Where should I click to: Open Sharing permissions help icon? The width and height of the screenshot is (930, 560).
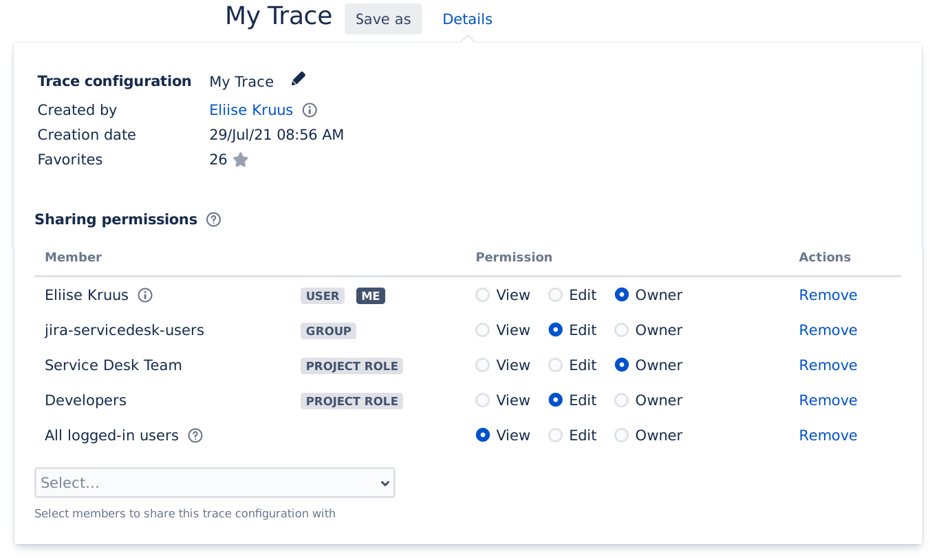pyautogui.click(x=214, y=219)
